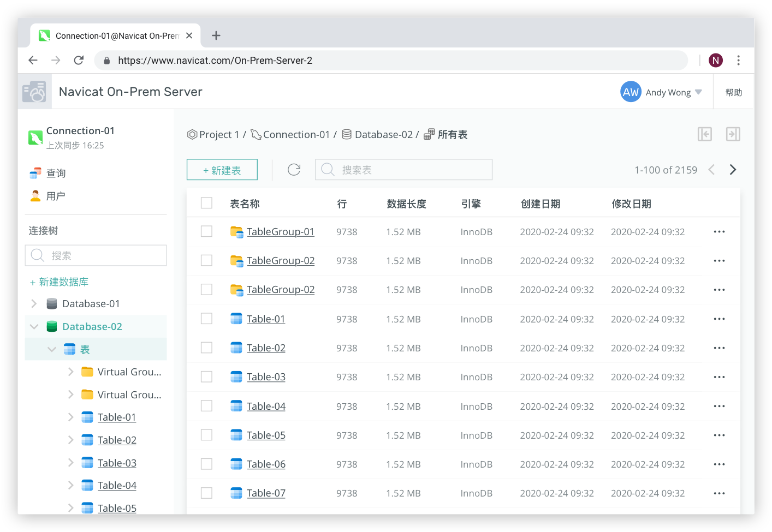Click the Database-01 icon in tree
This screenshot has height=532, width=772.
pyautogui.click(x=52, y=303)
